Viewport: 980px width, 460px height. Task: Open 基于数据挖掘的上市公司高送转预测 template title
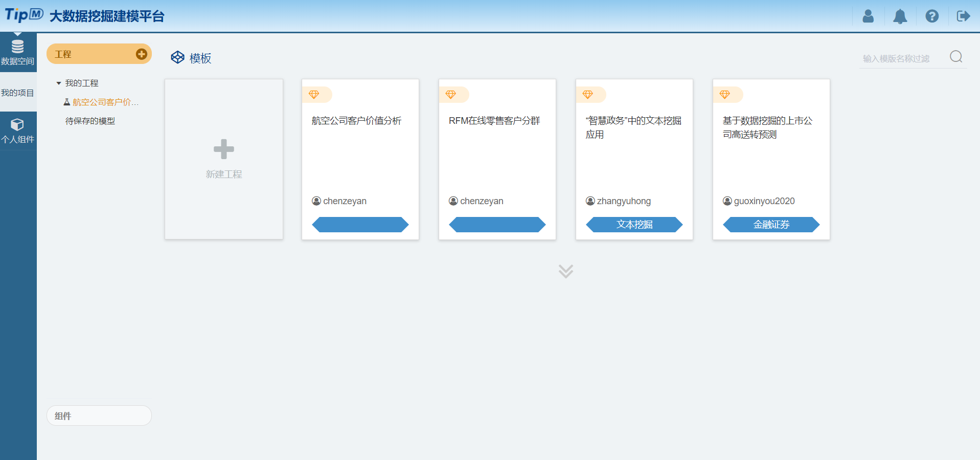[x=767, y=127]
